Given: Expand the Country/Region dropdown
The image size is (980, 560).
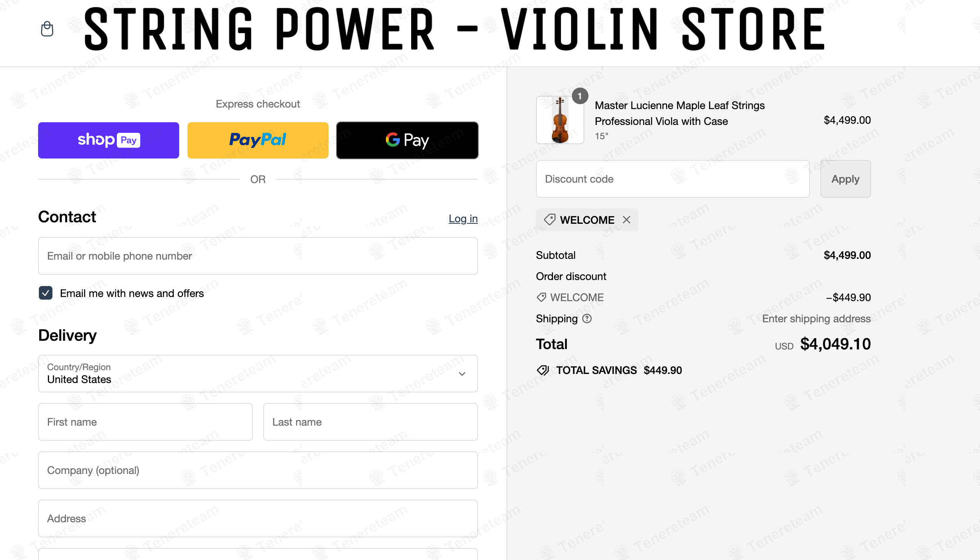Looking at the screenshot, I should point(258,374).
